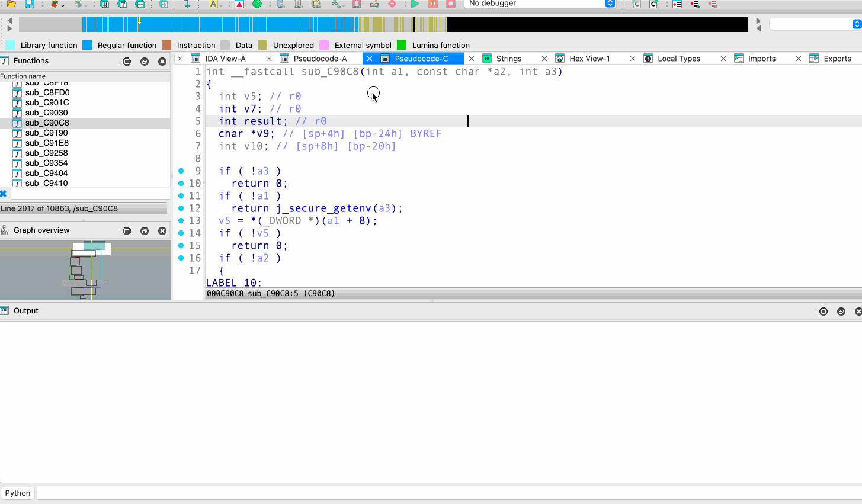Open the No debugger dropdown

click(x=540, y=4)
